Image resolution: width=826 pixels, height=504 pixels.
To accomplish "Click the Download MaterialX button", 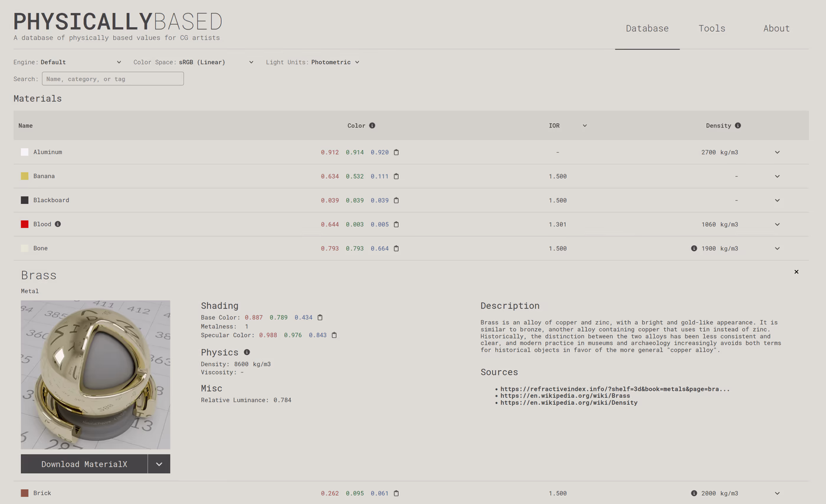I will tap(84, 464).
